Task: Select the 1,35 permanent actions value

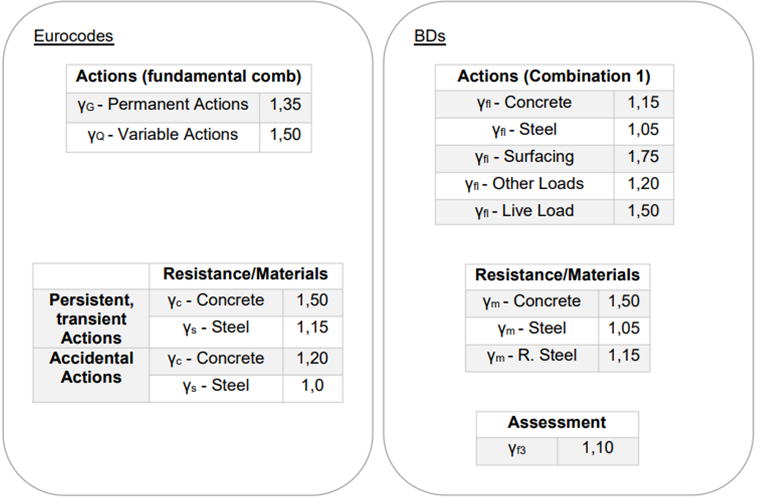Action: (x=285, y=104)
